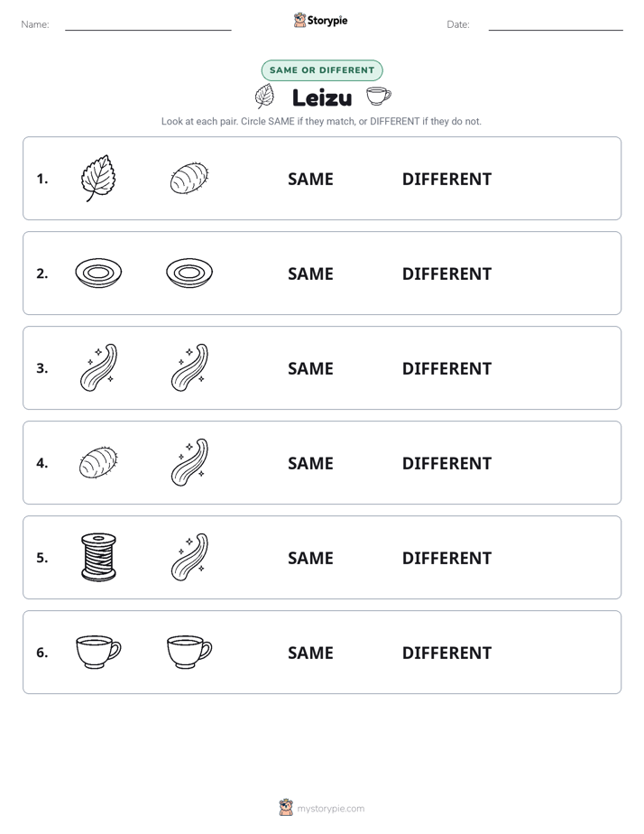Image resolution: width=644 pixels, height=834 pixels.
Task: Click the SAME OR DIFFERENT badge
Action: (x=322, y=70)
